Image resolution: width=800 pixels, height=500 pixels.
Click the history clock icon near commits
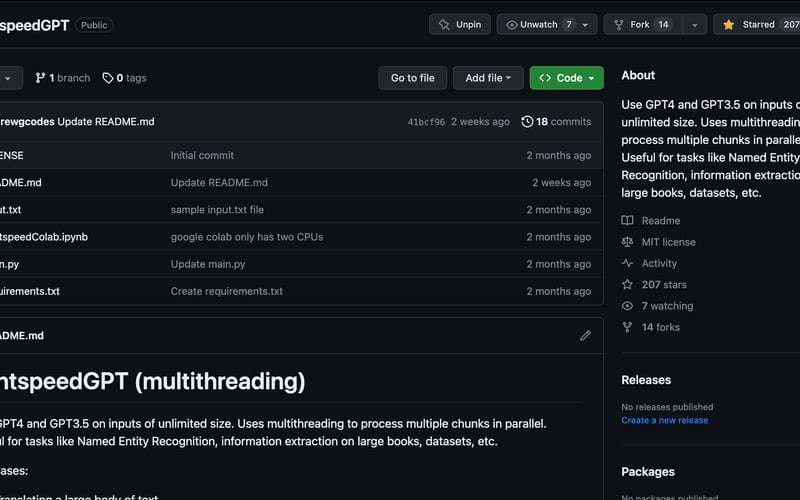coord(527,121)
